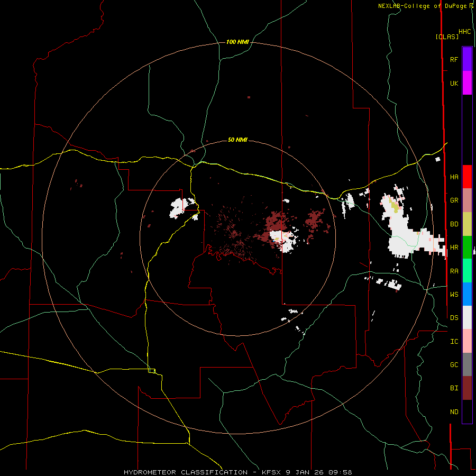The image size is (476, 476).
Task: Click the IC legend label
Action: (454, 342)
